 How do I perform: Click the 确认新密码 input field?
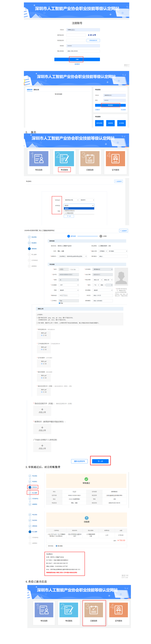click(x=83, y=51)
